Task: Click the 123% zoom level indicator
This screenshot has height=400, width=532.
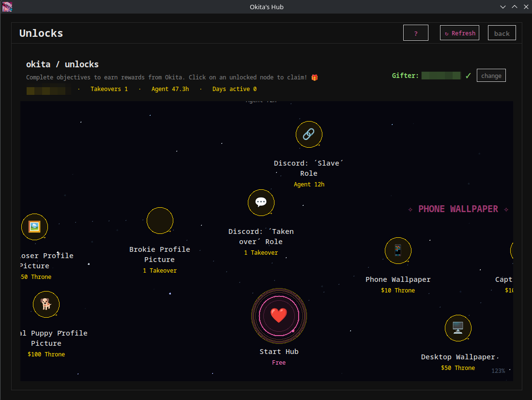Action: tap(498, 371)
